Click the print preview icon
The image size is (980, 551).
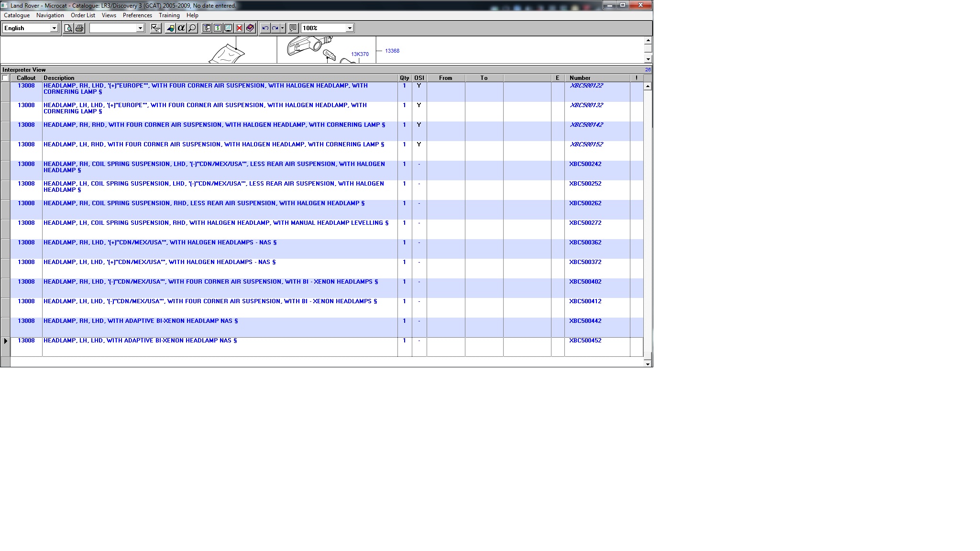[68, 28]
